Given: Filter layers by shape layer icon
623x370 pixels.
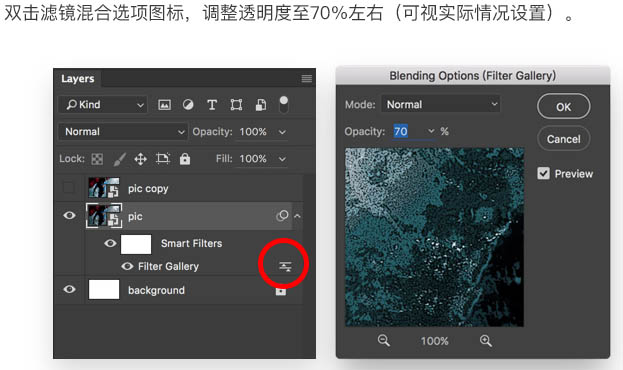Looking at the screenshot, I should (236, 105).
